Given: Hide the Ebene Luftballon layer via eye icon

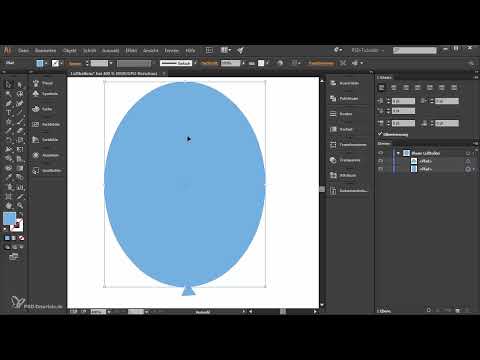Looking at the screenshot, I should (x=381, y=153).
